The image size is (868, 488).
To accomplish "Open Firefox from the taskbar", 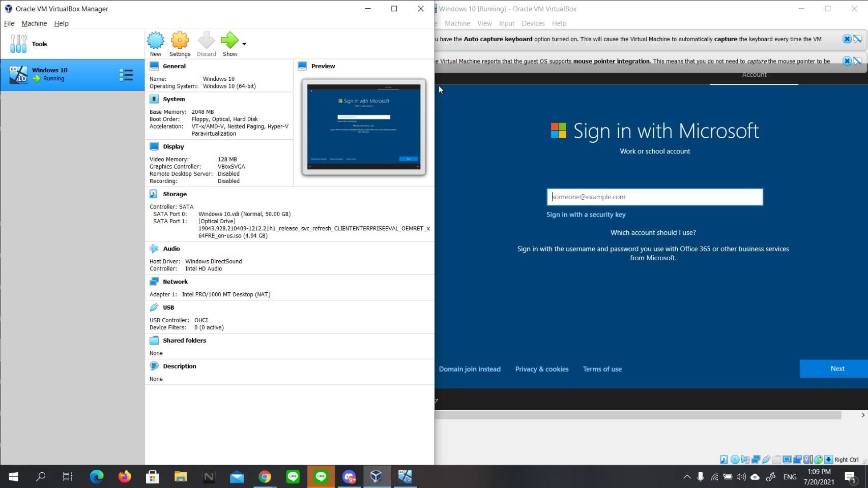I will tap(125, 476).
